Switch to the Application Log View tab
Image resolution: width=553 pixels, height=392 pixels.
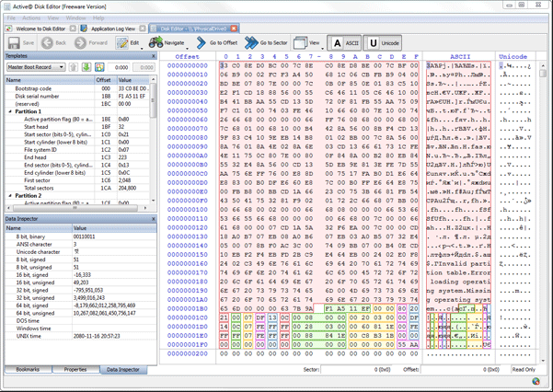tap(112, 29)
